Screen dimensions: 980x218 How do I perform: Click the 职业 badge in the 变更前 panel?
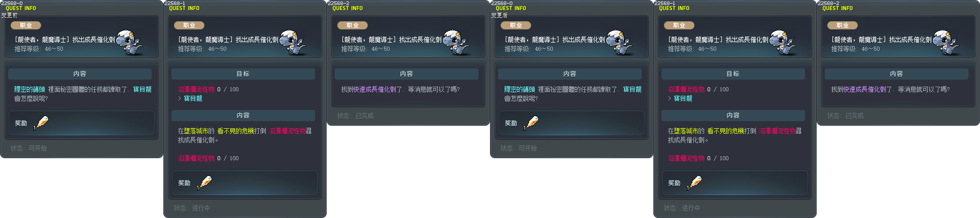pos(26,25)
